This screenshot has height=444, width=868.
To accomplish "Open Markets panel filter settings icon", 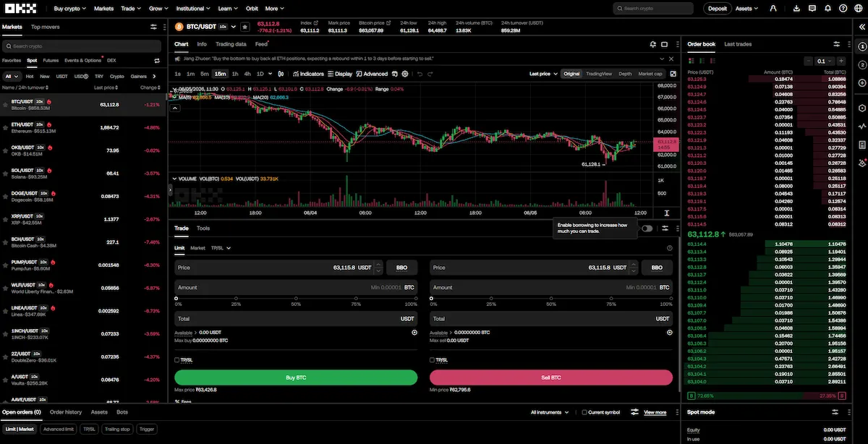I will tap(153, 27).
